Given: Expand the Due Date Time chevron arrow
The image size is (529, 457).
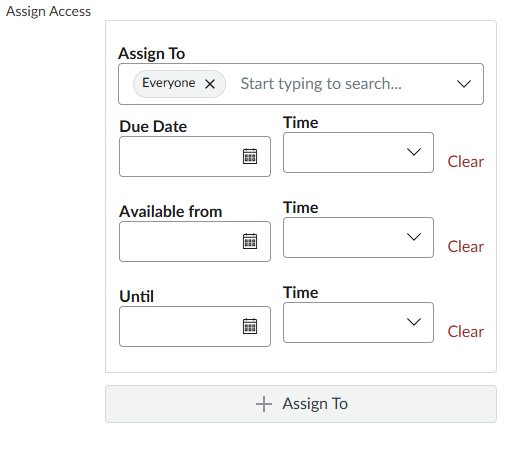Looking at the screenshot, I should pyautogui.click(x=414, y=152).
